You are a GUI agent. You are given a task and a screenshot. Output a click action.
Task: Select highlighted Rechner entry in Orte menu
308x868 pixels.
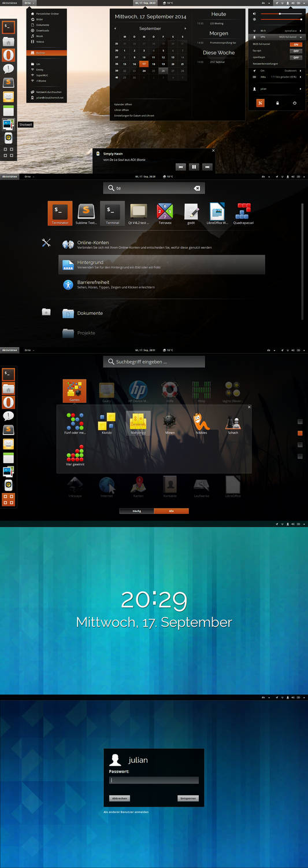tap(47, 53)
